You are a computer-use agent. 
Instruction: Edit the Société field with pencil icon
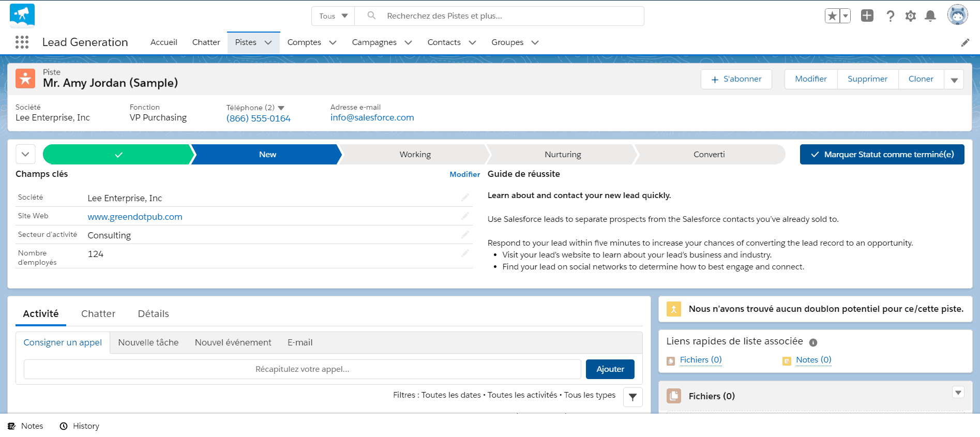tap(465, 198)
